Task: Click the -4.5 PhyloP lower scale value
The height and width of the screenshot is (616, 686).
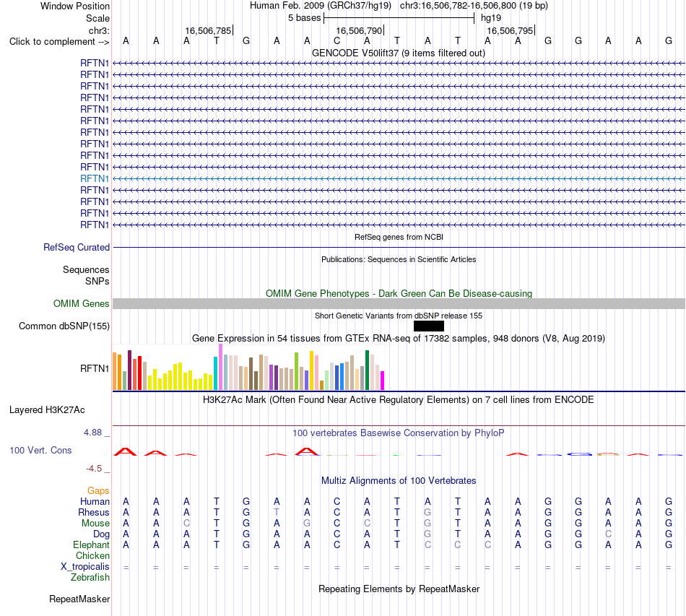Action: coord(94,469)
